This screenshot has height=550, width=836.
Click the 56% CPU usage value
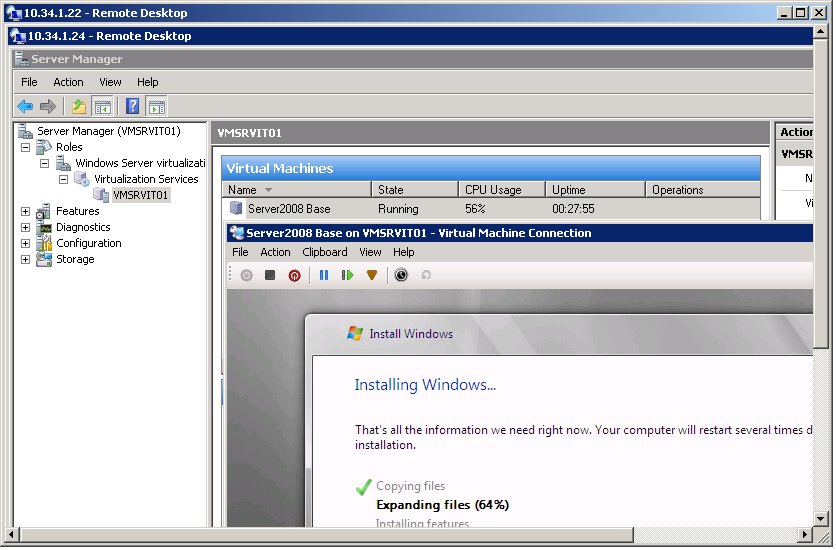(x=475, y=209)
